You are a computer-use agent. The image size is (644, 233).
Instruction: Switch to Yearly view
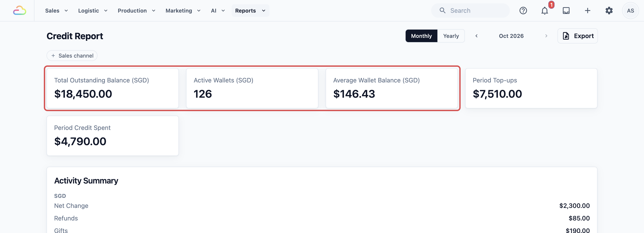451,36
